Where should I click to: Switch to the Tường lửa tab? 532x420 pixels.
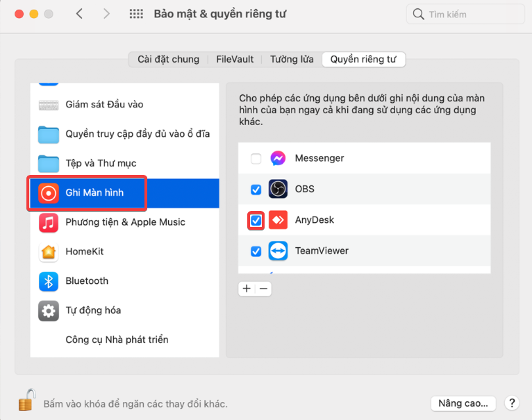292,60
